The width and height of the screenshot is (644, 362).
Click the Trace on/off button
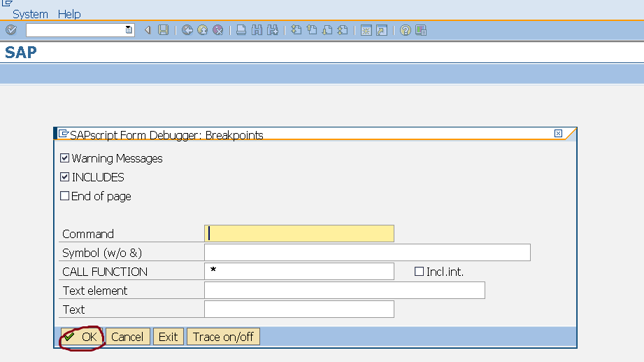pos(224,337)
